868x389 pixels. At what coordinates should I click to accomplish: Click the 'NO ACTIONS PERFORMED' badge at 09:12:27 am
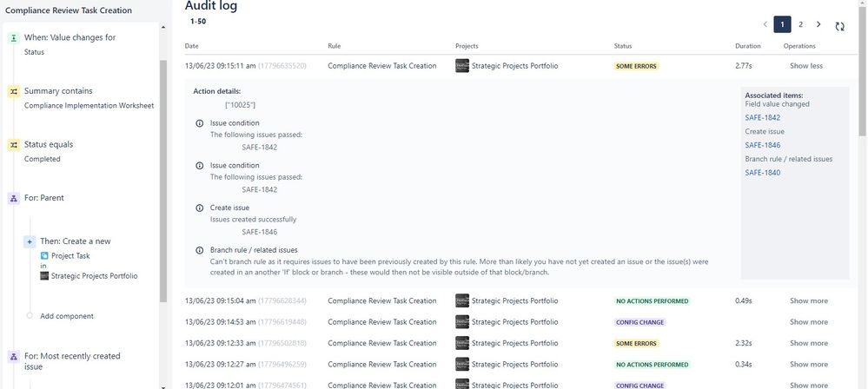coord(653,364)
